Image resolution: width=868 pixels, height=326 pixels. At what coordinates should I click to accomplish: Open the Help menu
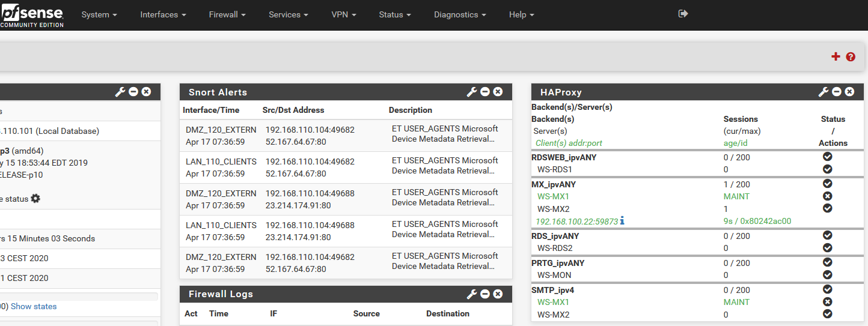pos(521,14)
